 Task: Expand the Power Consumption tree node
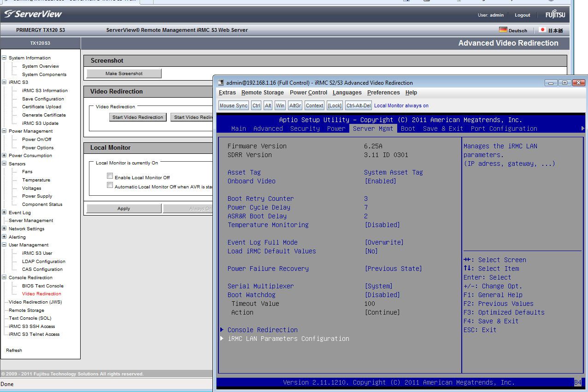[x=4, y=155]
